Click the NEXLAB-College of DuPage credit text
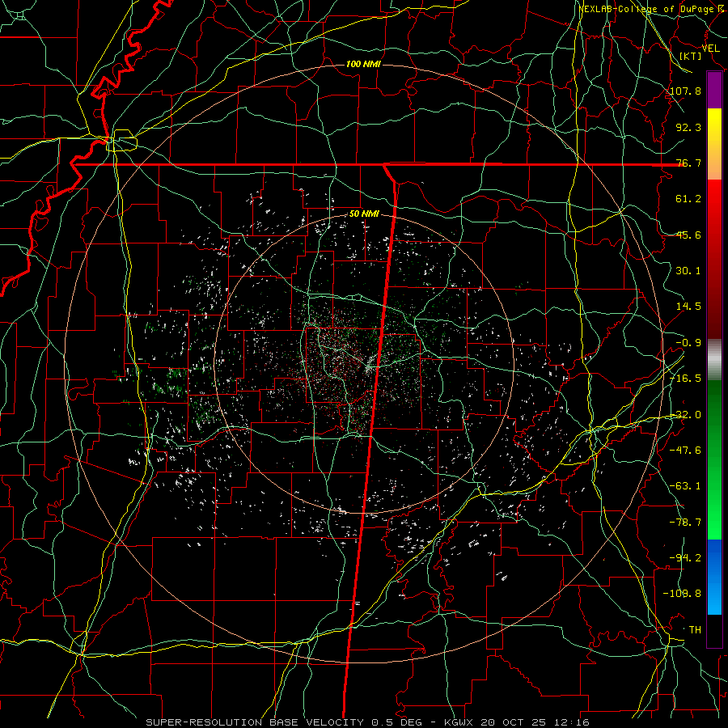 [651, 9]
